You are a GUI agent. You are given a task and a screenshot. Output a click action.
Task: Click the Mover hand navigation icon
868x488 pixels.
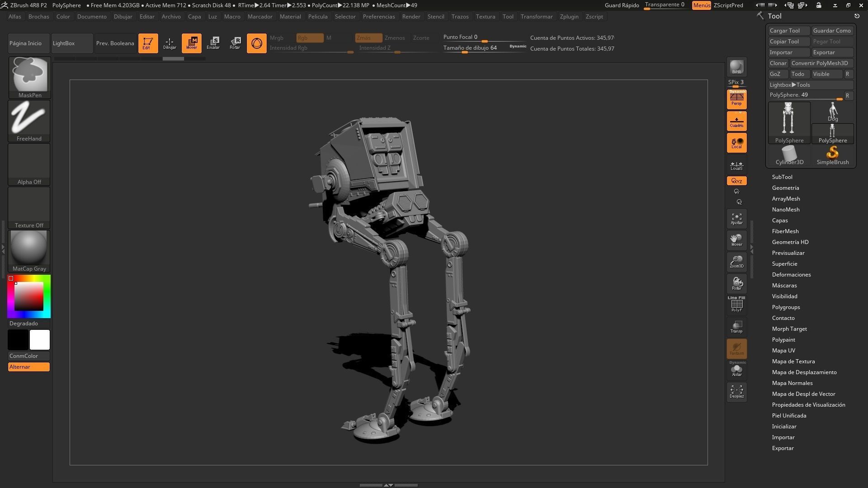(736, 240)
